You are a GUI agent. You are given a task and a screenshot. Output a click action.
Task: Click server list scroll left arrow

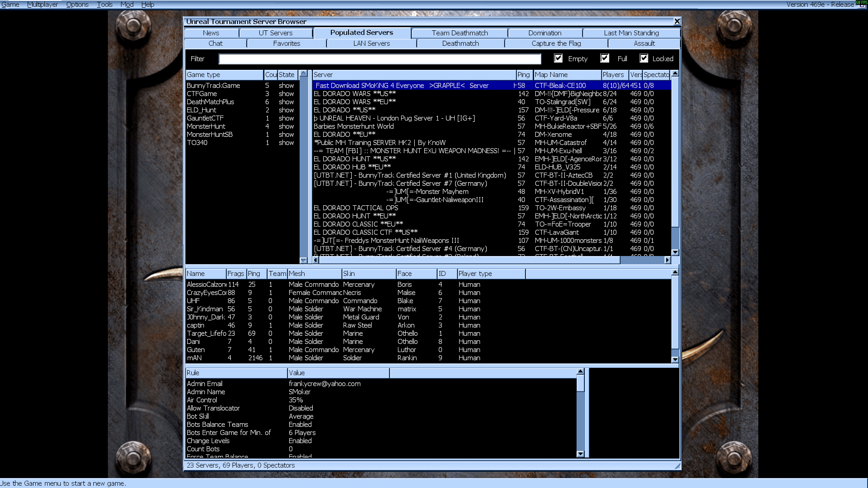[x=315, y=260]
